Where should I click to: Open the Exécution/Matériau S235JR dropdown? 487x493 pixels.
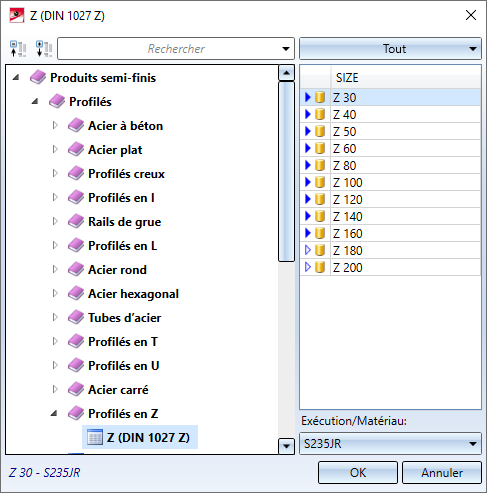click(390, 444)
